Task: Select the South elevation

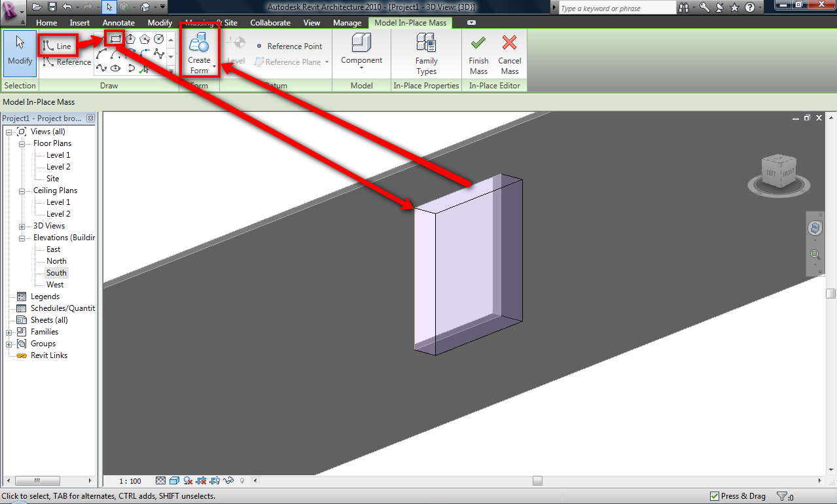Action: (56, 273)
